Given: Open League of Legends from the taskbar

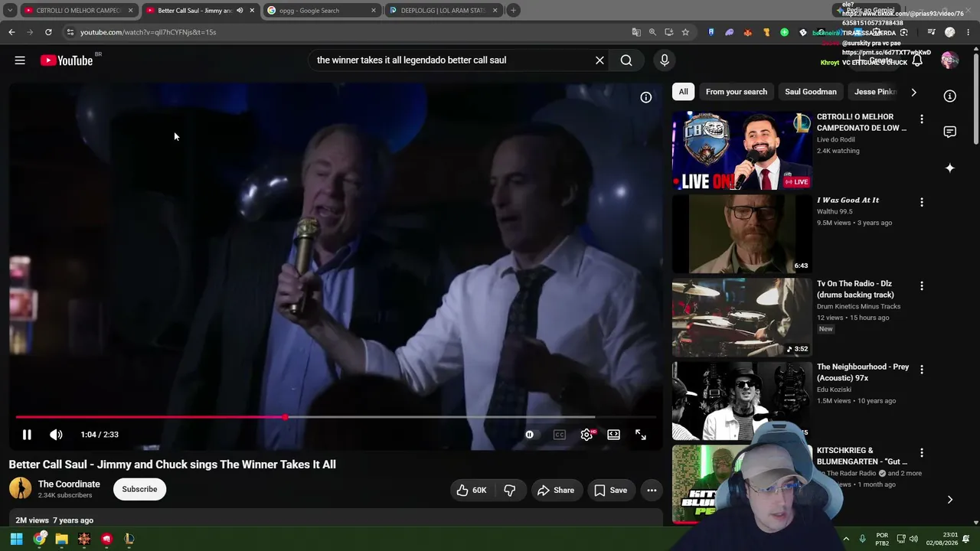Looking at the screenshot, I should [x=129, y=539].
